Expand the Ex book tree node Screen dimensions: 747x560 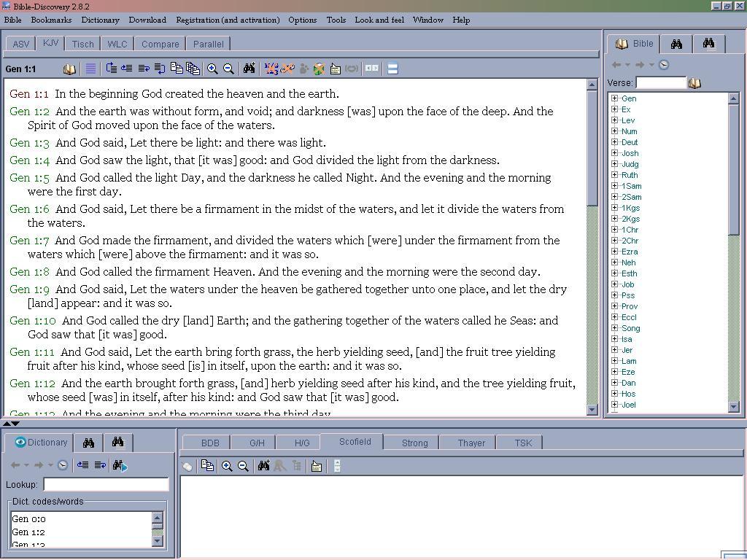point(614,109)
